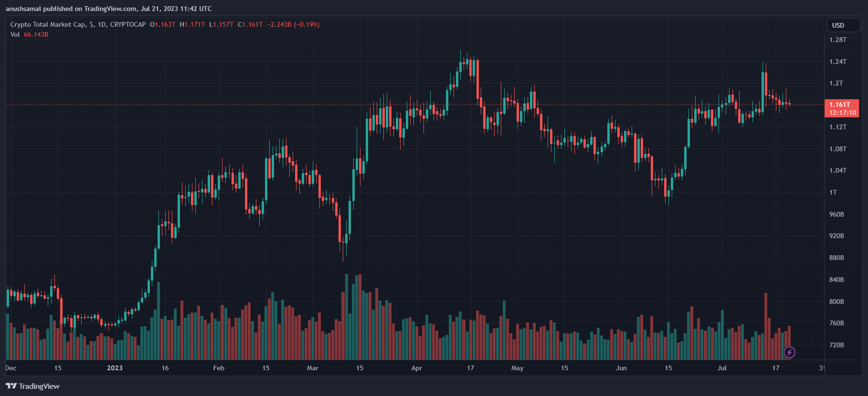868x396 pixels.
Task: Click the 1D interval in the legend
Action: pyautogui.click(x=102, y=24)
